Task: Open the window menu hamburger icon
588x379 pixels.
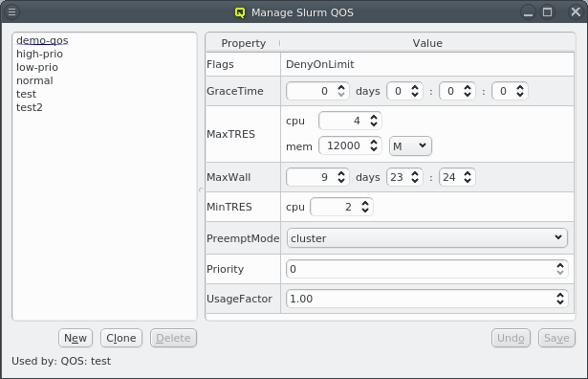Action: click(12, 12)
